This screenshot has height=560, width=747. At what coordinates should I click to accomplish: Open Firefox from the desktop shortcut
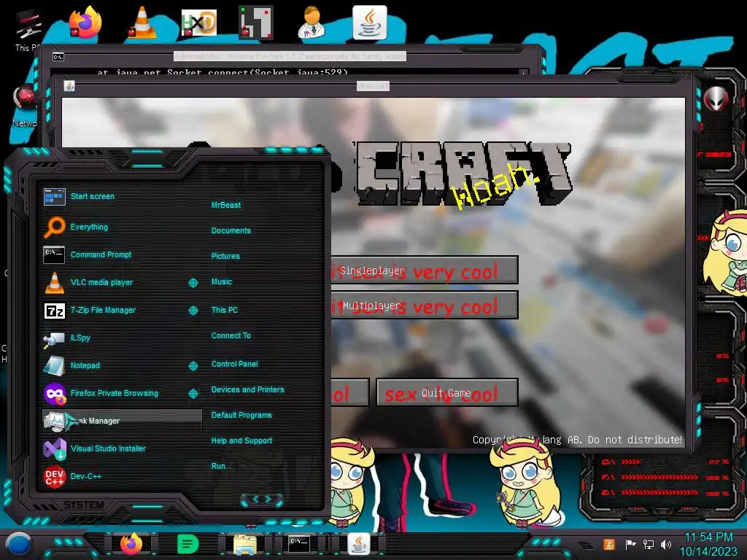click(x=85, y=22)
